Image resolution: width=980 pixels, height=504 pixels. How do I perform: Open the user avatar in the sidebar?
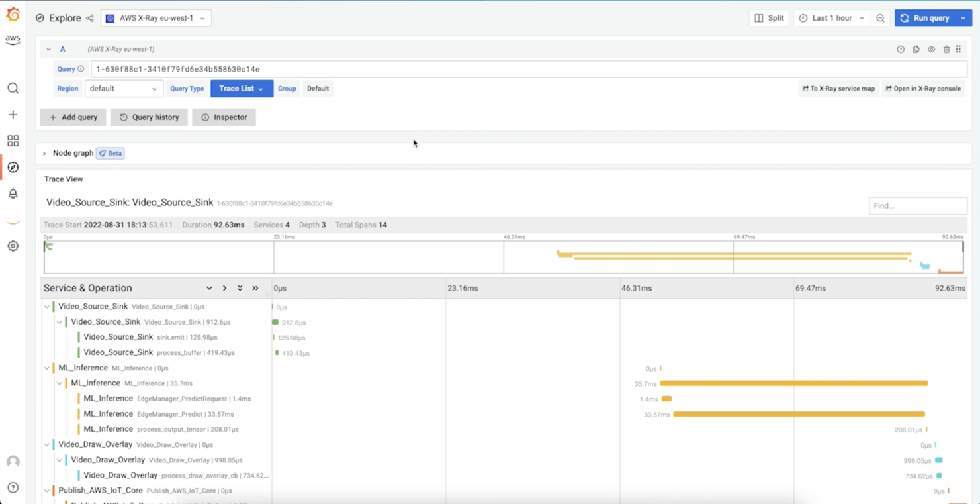(13, 462)
